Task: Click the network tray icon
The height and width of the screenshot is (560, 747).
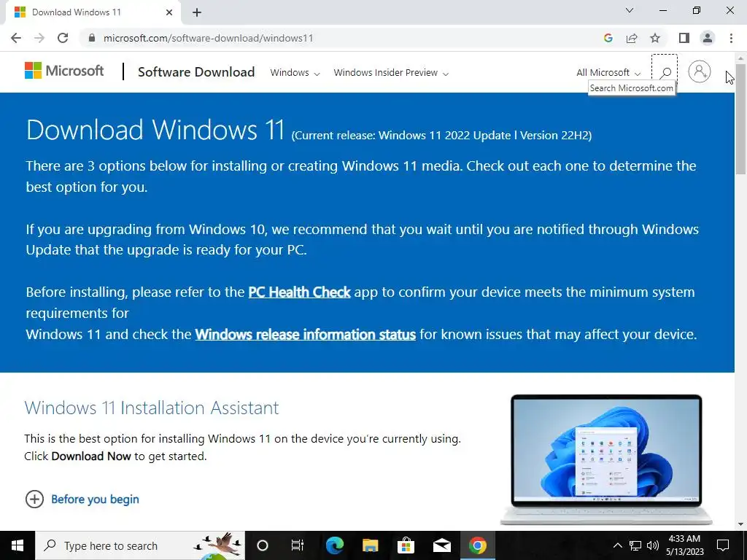Action: (635, 545)
